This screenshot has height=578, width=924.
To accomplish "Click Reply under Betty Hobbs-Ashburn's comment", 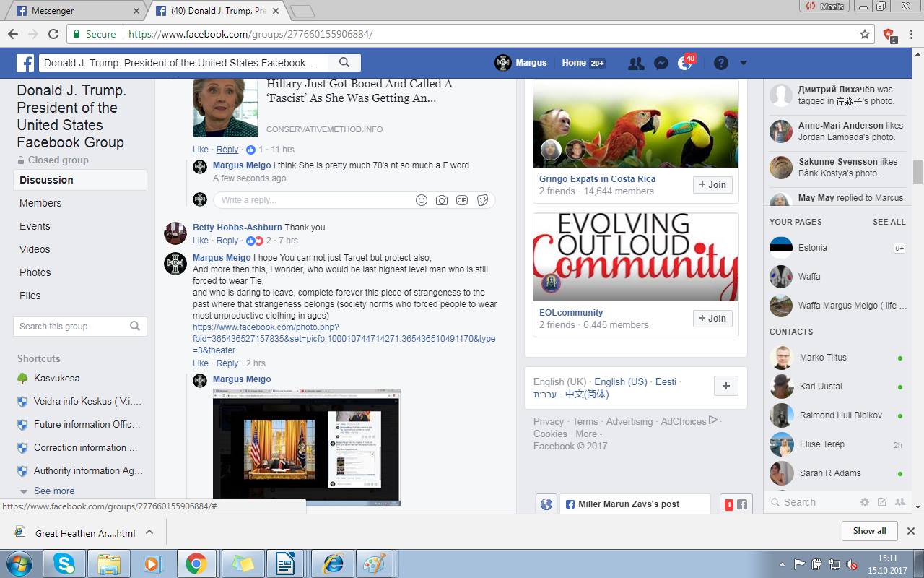I will 227,241.
